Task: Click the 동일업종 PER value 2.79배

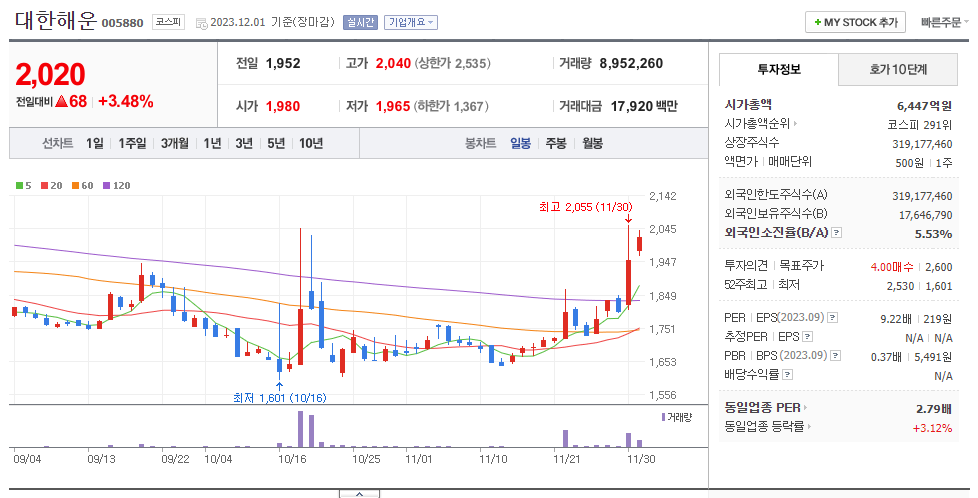Action: coord(934,409)
